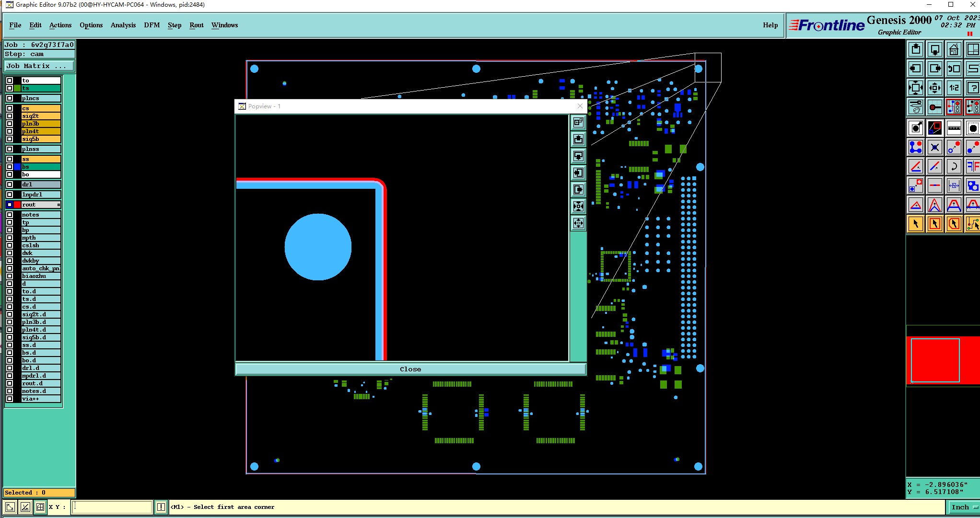Click the red color swatch for rout layer
This screenshot has height=518, width=980.
(17, 205)
